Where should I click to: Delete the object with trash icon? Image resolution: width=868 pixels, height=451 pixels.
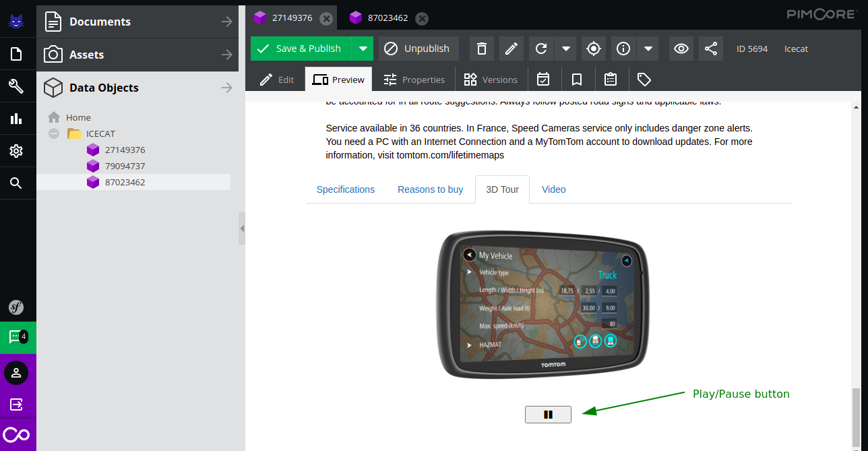(x=481, y=49)
